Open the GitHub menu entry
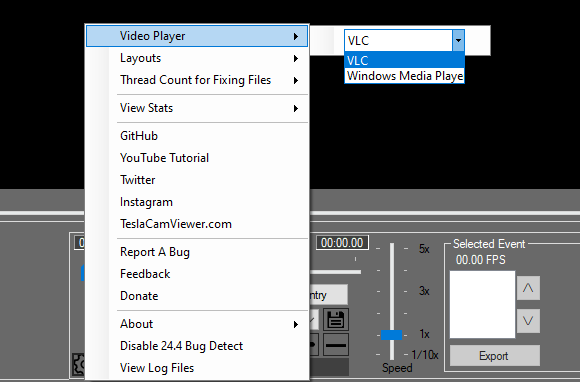This screenshot has height=382, width=580. pos(197,136)
